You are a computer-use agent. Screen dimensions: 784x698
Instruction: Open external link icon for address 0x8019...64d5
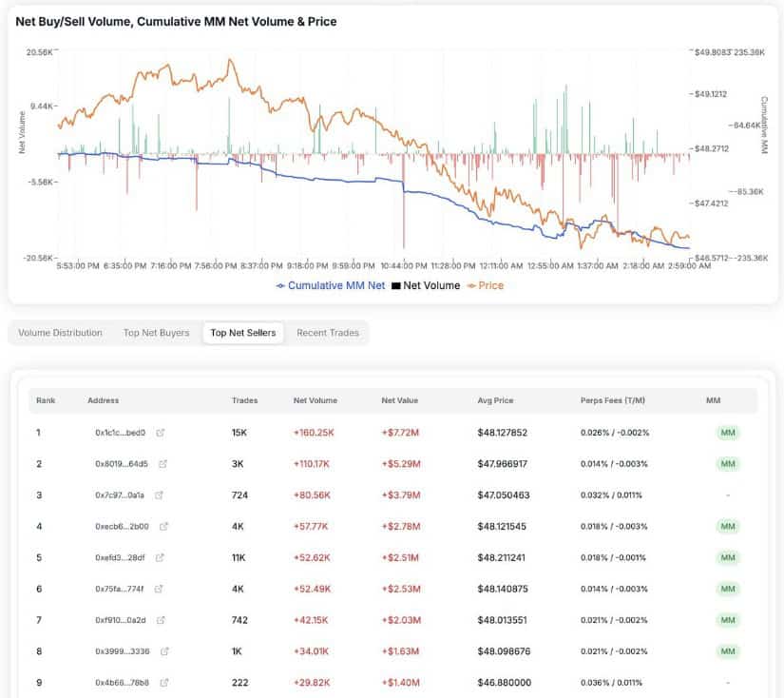click(x=163, y=464)
